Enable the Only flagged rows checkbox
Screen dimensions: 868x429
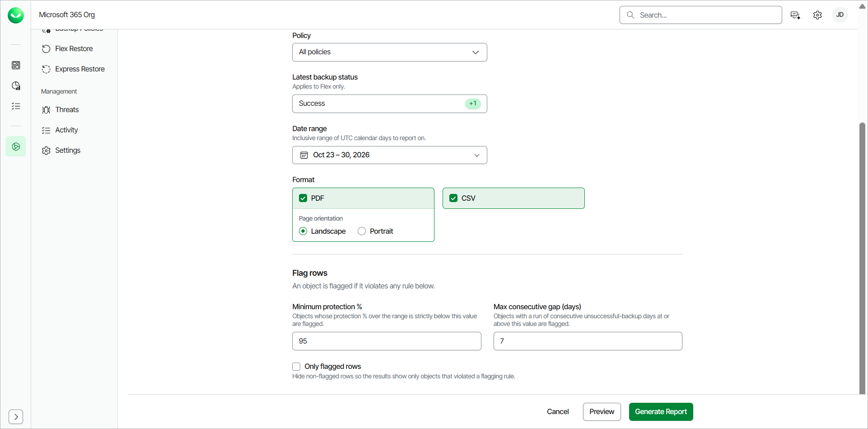pyautogui.click(x=296, y=366)
